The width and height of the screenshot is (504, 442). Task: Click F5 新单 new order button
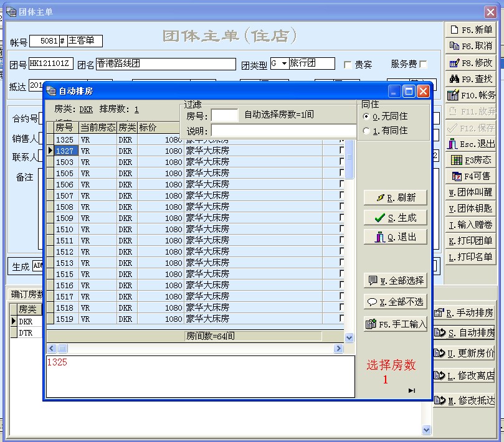click(x=470, y=30)
